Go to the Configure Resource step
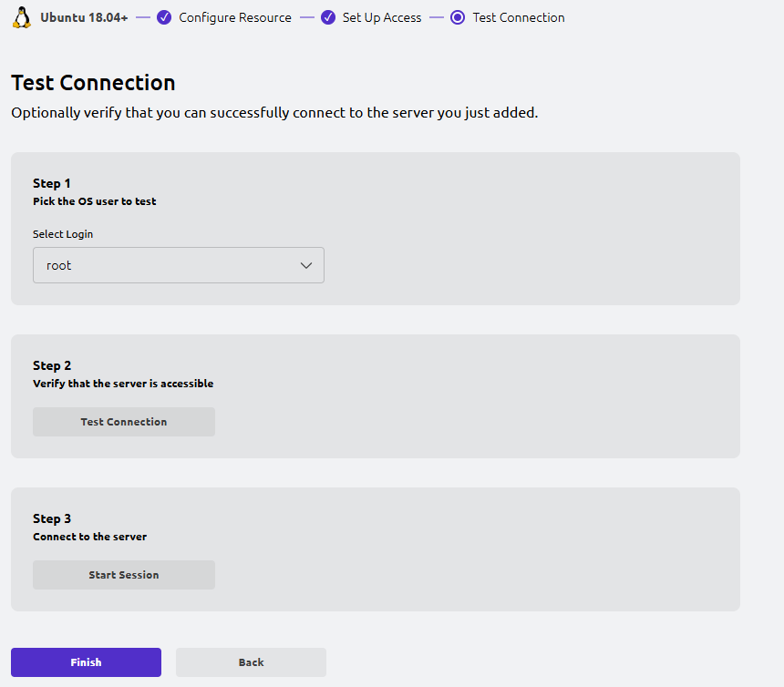Viewport: 784px width, 687px height. [235, 17]
